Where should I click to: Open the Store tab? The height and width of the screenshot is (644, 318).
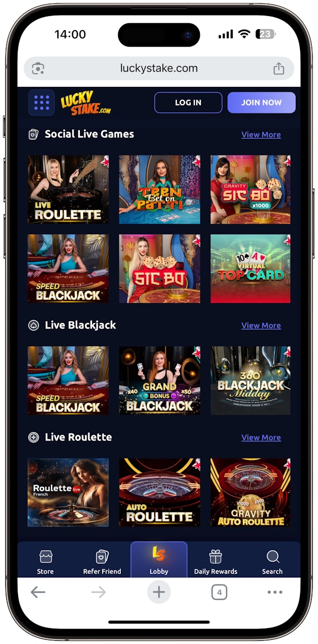pyautogui.click(x=46, y=562)
